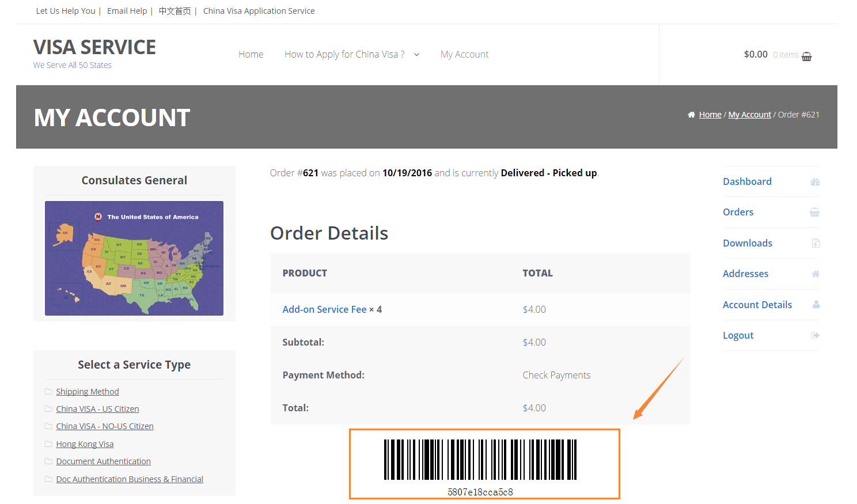This screenshot has height=504, width=857.
Task: Click the Let Us Help You link
Action: [66, 11]
